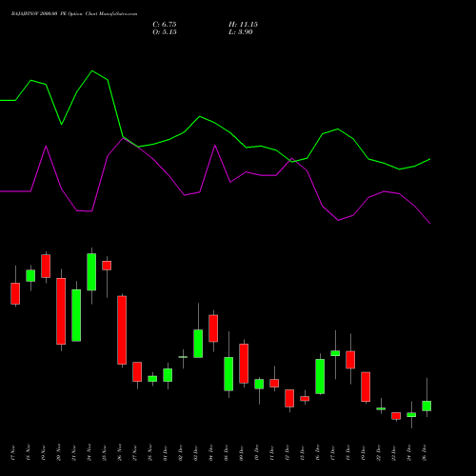The image size is (476, 476).
Task: Select the 01 Dec date label
Action: coord(166,453)
